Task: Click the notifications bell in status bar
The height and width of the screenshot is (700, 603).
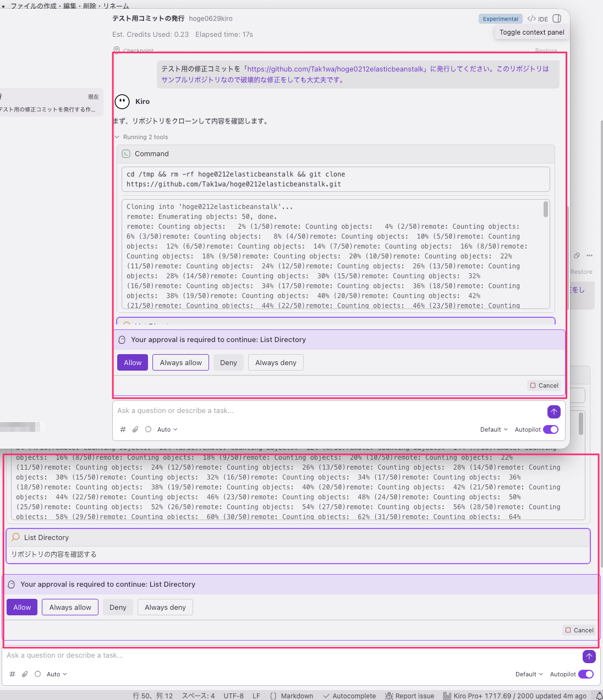Action: pos(599,696)
